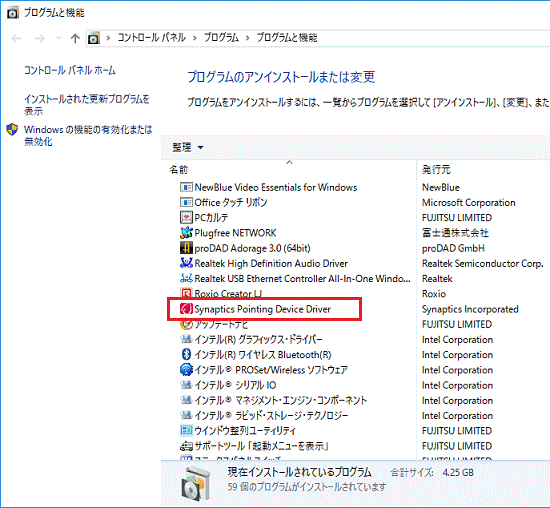Sort list by the 発行元 column header

[436, 170]
